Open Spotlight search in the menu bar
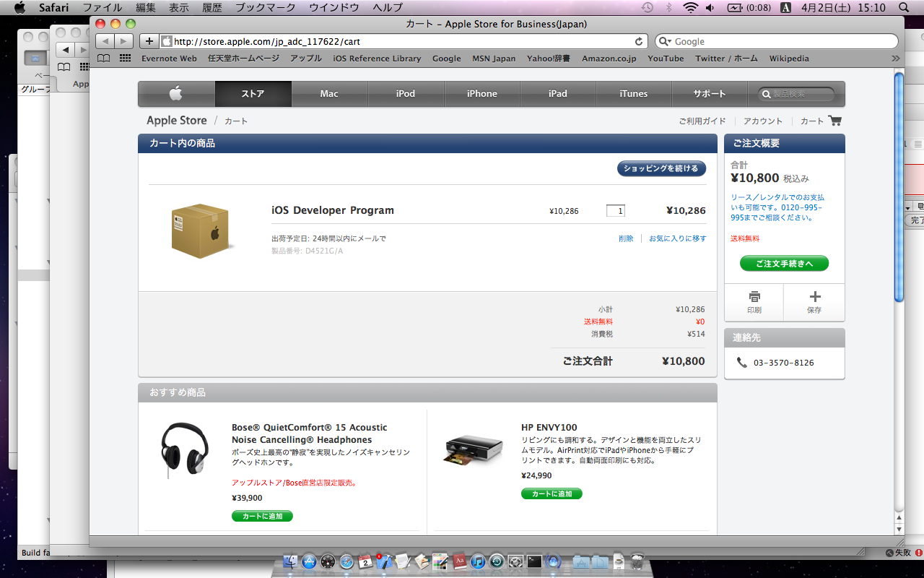 pos(904,7)
